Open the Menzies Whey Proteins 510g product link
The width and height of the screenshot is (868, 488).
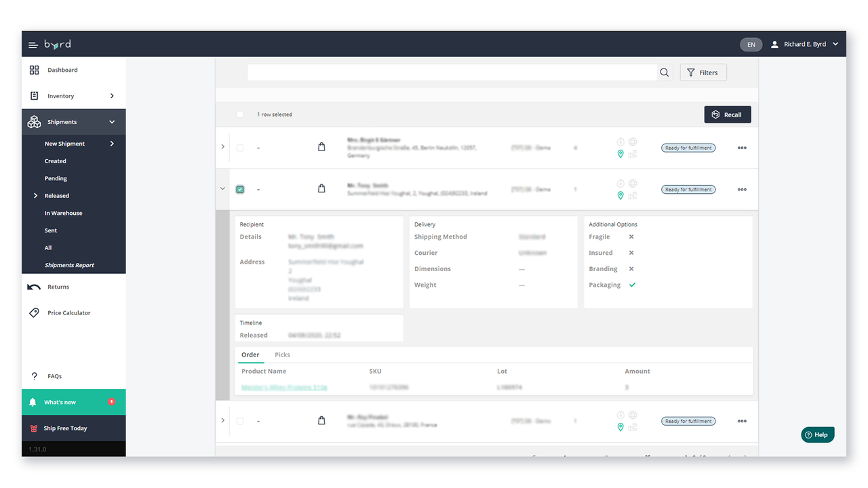point(284,387)
